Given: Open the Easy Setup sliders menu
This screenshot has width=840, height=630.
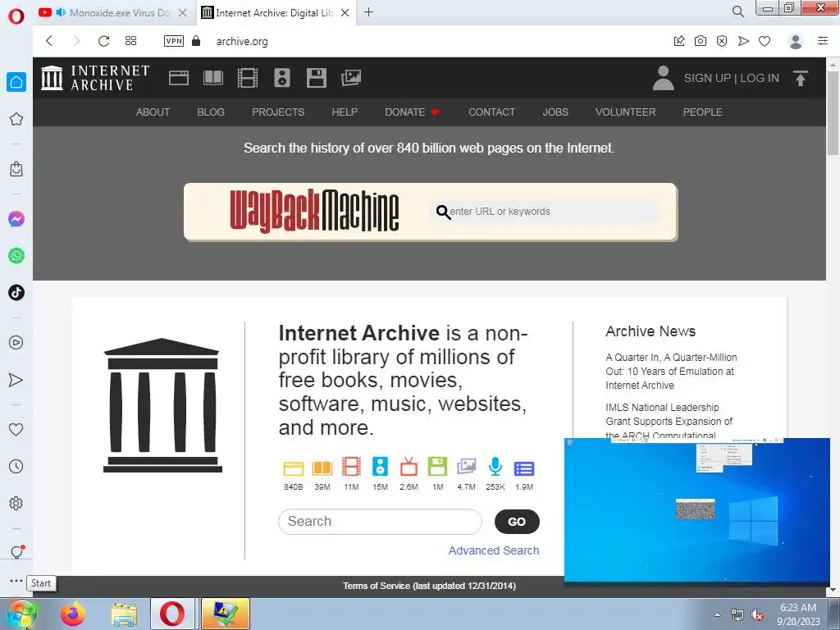Looking at the screenshot, I should point(823,41).
